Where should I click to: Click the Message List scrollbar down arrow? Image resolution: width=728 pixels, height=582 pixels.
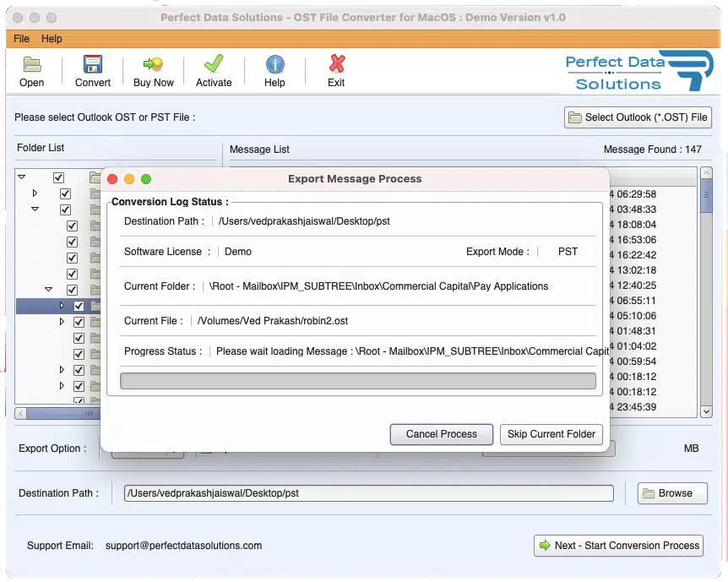point(706,411)
